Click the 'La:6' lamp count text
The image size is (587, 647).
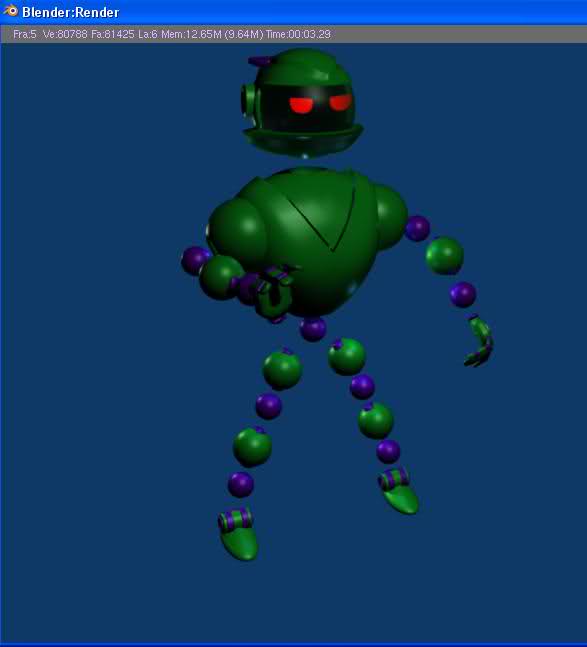pos(148,34)
